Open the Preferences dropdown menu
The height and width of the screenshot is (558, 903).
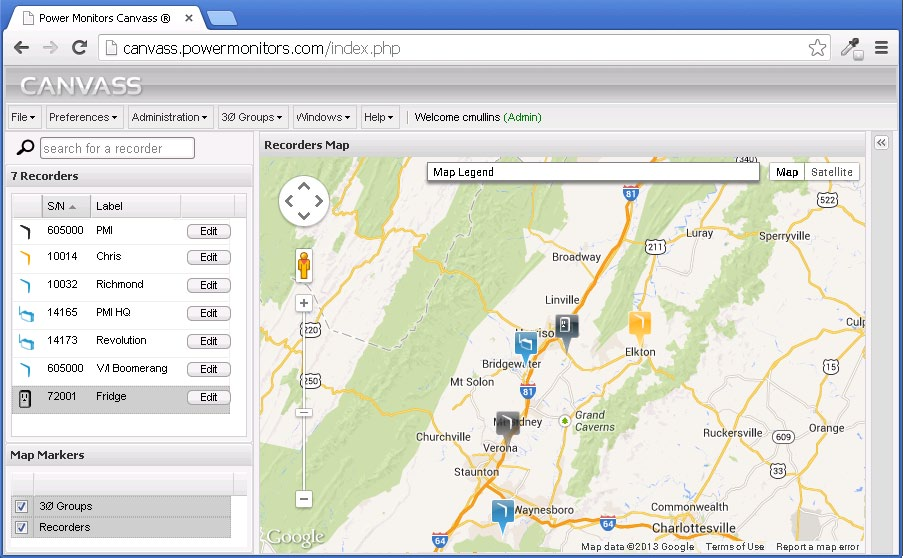[83, 117]
